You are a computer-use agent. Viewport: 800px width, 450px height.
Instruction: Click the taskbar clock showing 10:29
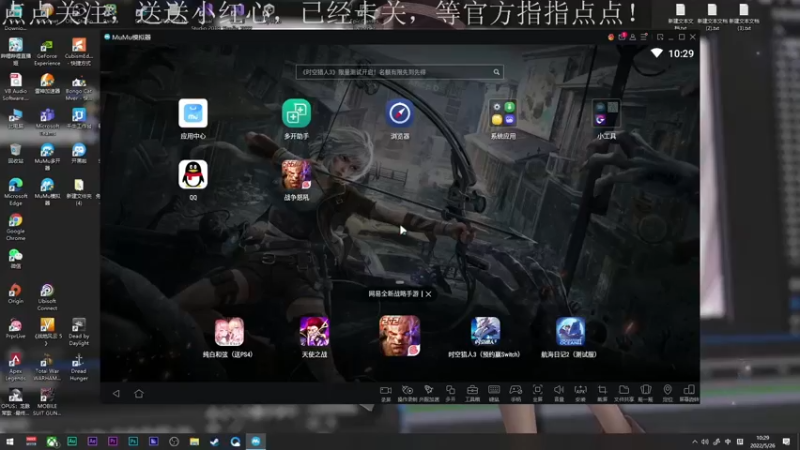coord(762,441)
